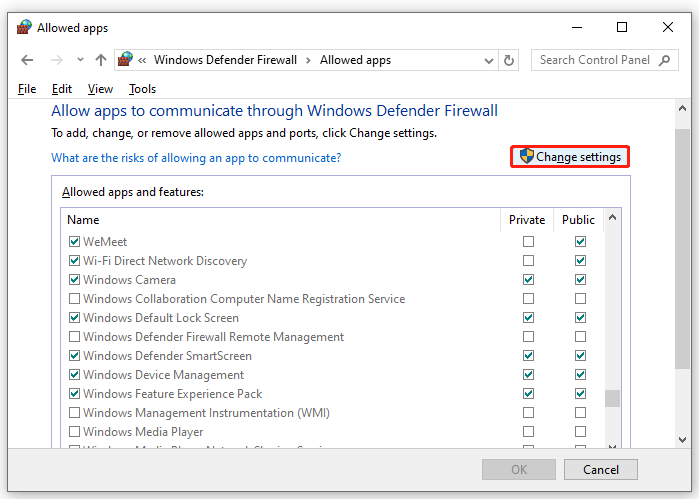Enable Public for Windows Management Instrumentation
The width and height of the screenshot is (699, 499).
(x=580, y=412)
